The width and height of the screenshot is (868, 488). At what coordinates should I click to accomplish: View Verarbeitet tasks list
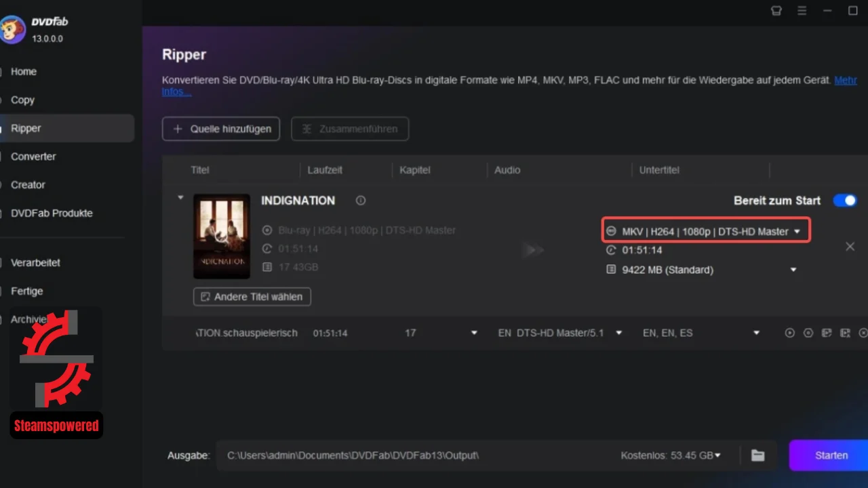35,263
